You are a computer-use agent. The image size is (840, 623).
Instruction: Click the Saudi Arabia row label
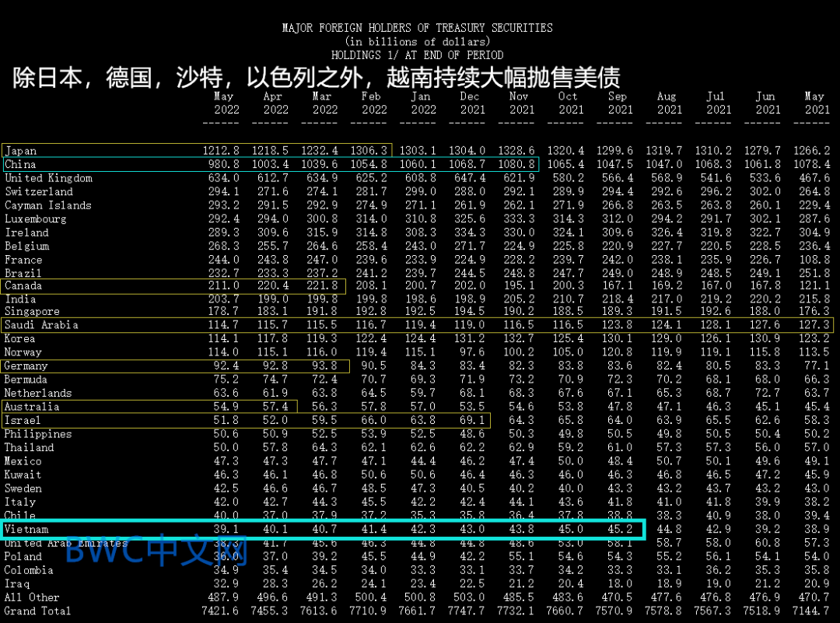click(x=42, y=325)
